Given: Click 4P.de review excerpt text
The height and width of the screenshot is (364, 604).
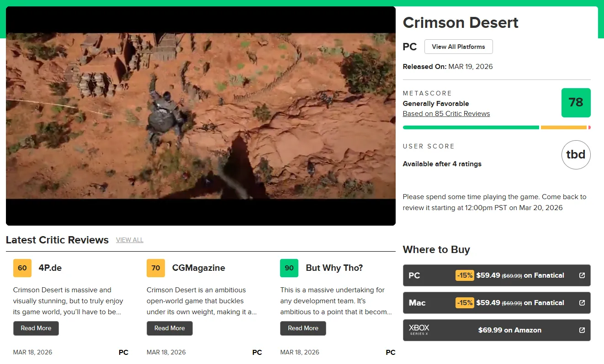Looking at the screenshot, I should click(68, 301).
